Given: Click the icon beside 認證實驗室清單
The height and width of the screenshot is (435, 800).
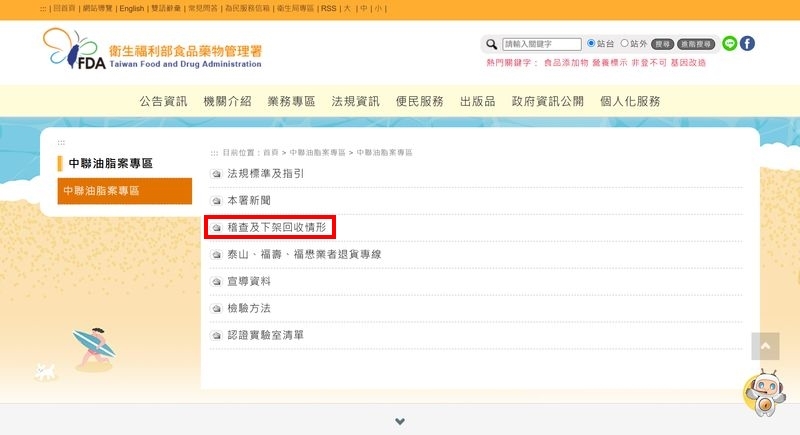Looking at the screenshot, I should (216, 336).
